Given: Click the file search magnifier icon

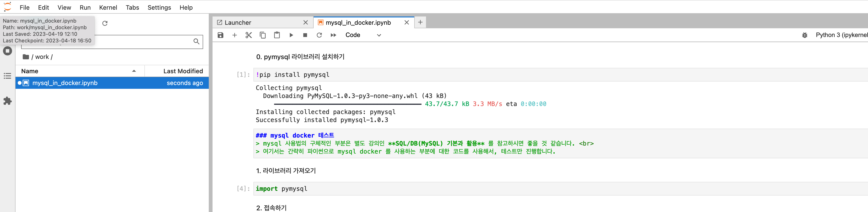Looking at the screenshot, I should (x=196, y=41).
